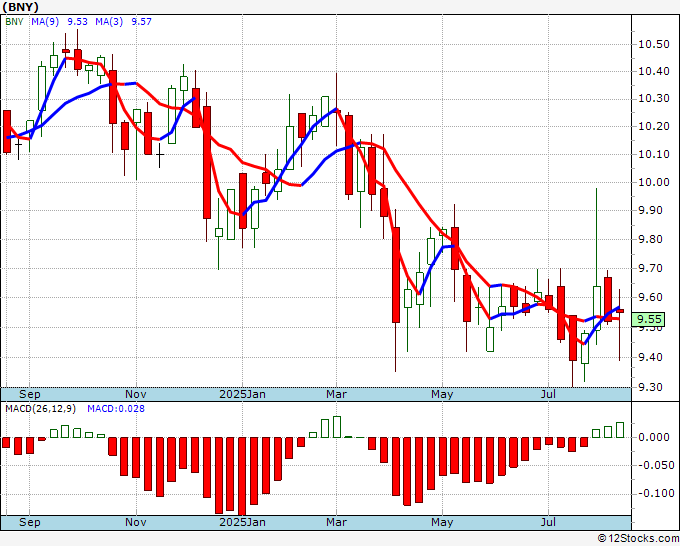The height and width of the screenshot is (546, 680).
Task: Click the 10.50 price axis label
Action: tap(654, 44)
